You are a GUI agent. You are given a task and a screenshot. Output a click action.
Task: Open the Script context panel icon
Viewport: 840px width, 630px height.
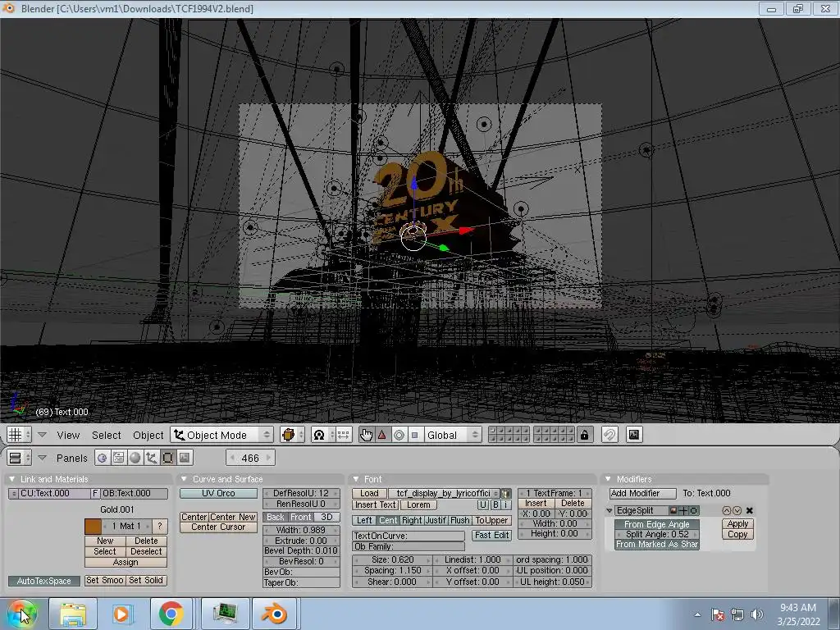(x=118, y=458)
